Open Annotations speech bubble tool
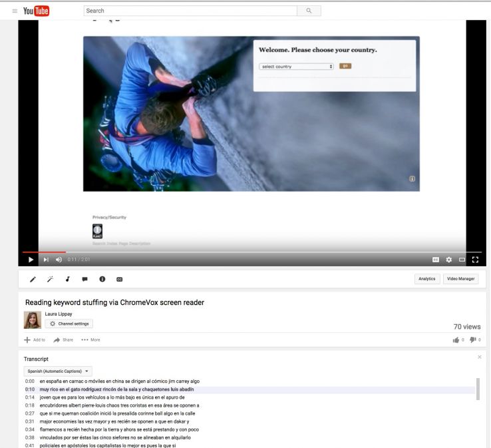 tap(84, 279)
